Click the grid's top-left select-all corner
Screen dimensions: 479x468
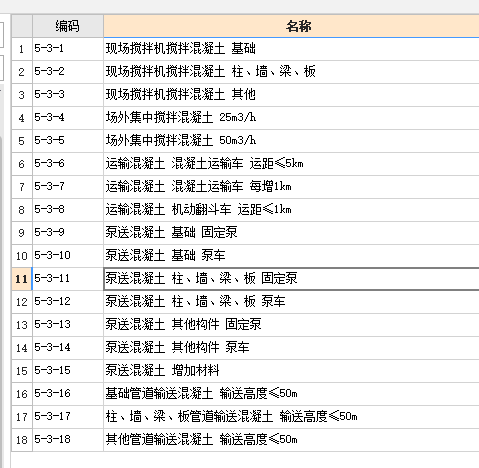pyautogui.click(x=22, y=26)
